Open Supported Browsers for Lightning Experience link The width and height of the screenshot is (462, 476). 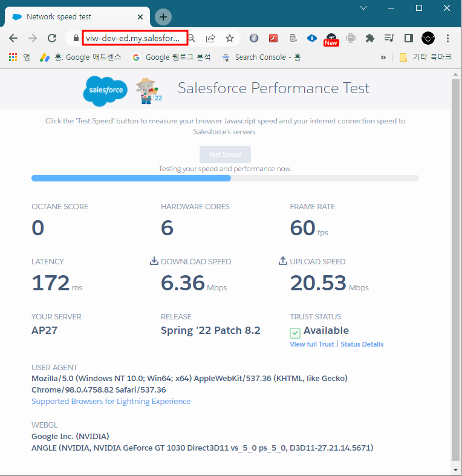pyautogui.click(x=111, y=402)
